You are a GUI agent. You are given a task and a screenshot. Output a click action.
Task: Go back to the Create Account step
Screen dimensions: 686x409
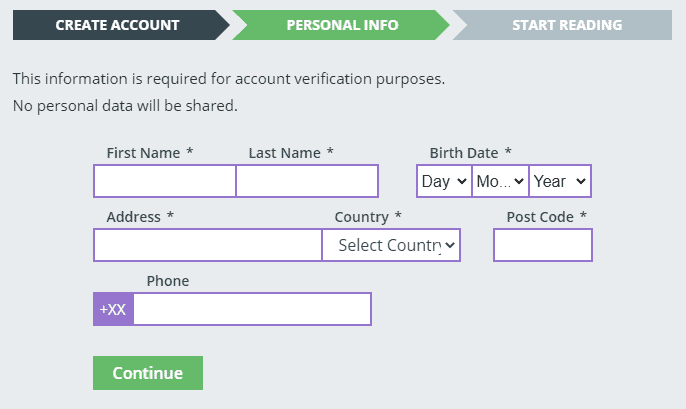pos(117,25)
